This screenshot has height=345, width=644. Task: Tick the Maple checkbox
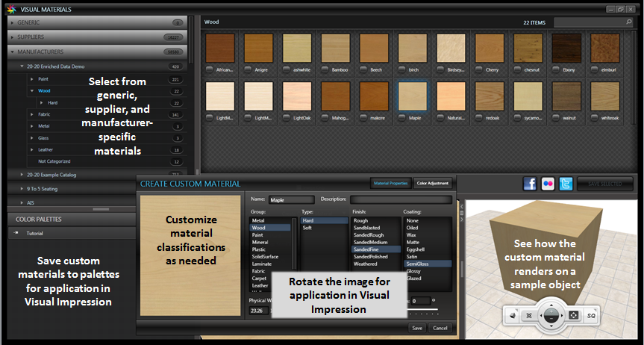click(x=401, y=117)
